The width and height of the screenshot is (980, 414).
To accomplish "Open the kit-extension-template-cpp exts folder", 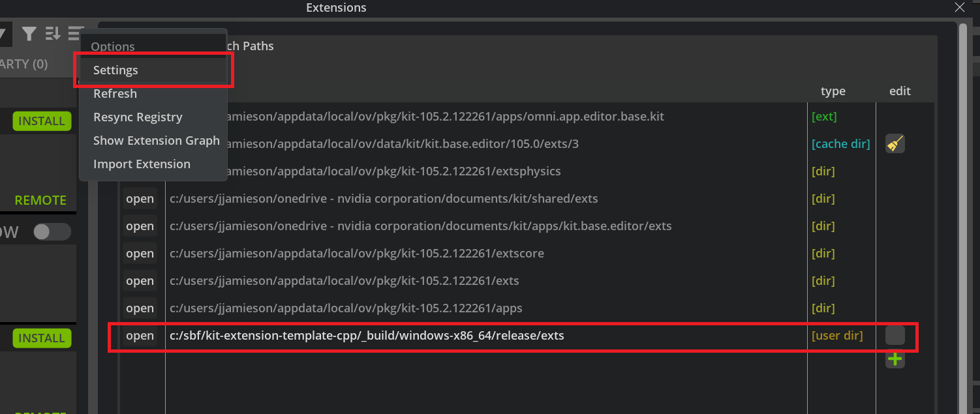I will (x=140, y=335).
